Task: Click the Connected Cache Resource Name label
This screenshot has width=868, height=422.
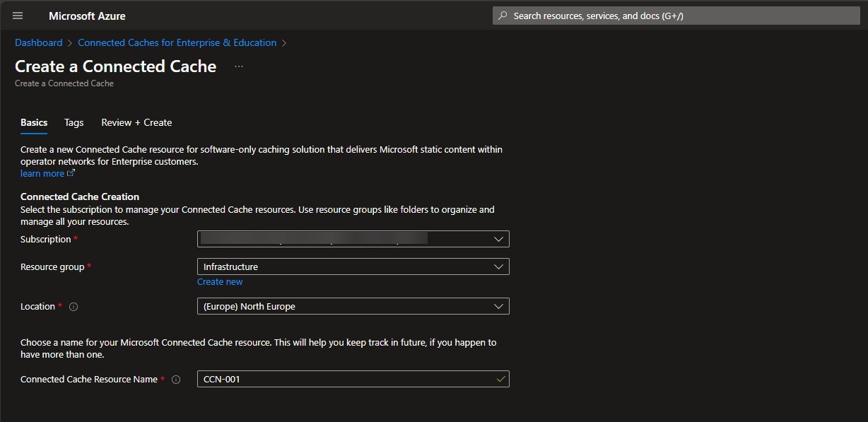Action: pos(89,379)
